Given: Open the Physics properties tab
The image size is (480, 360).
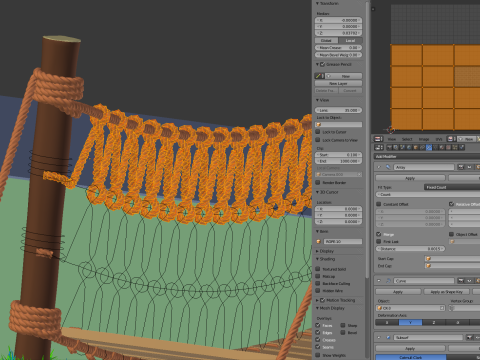Looking at the screenshot, I should 462,147.
